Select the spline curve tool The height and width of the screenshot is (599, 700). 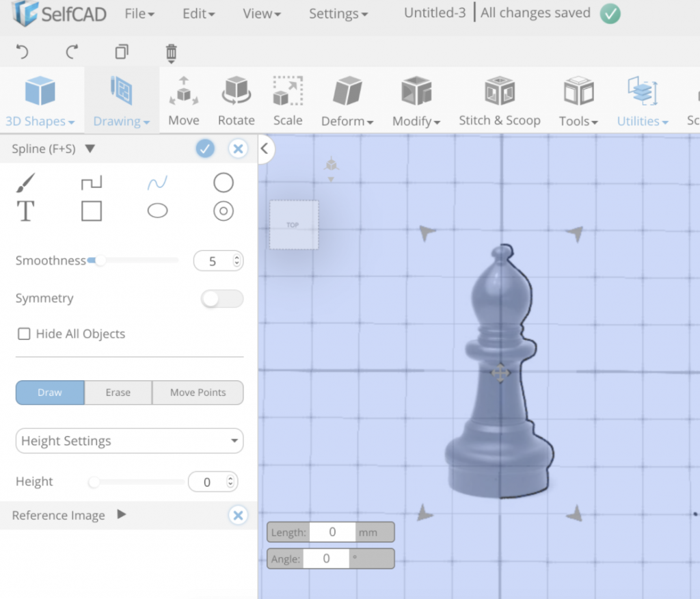[x=157, y=183]
